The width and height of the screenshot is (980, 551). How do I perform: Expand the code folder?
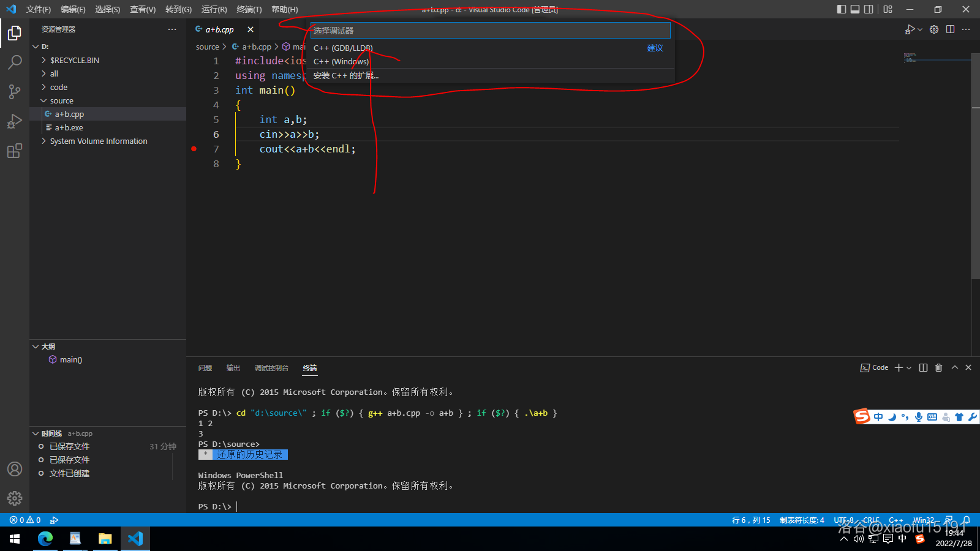pyautogui.click(x=108, y=87)
